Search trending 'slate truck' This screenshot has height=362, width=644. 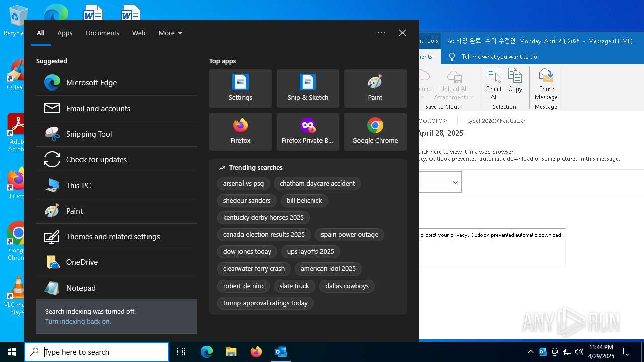coord(294,286)
